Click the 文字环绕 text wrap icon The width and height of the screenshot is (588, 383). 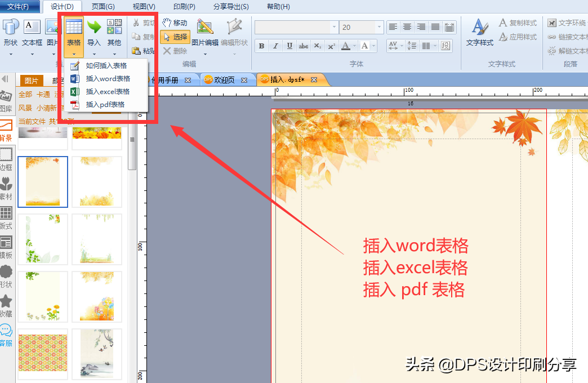(x=551, y=23)
